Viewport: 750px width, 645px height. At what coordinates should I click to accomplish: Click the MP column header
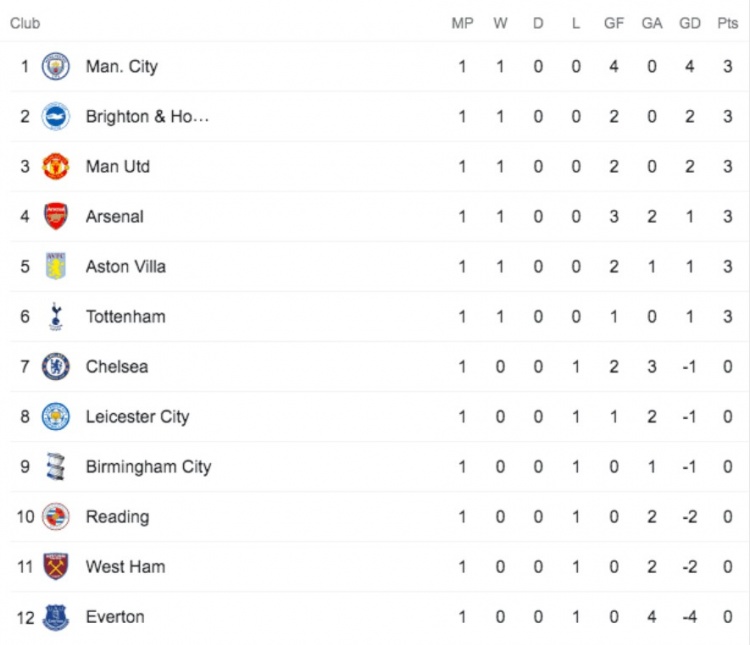462,23
